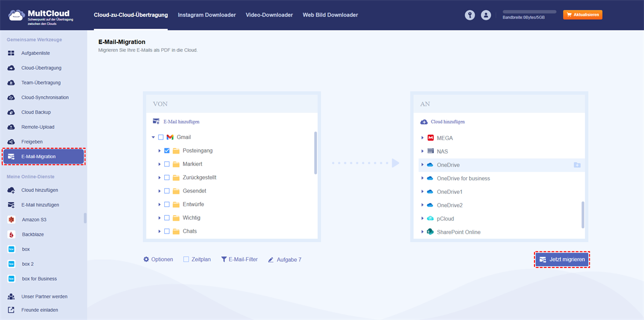Open the key icon in header
644x320 pixels.
[470, 16]
